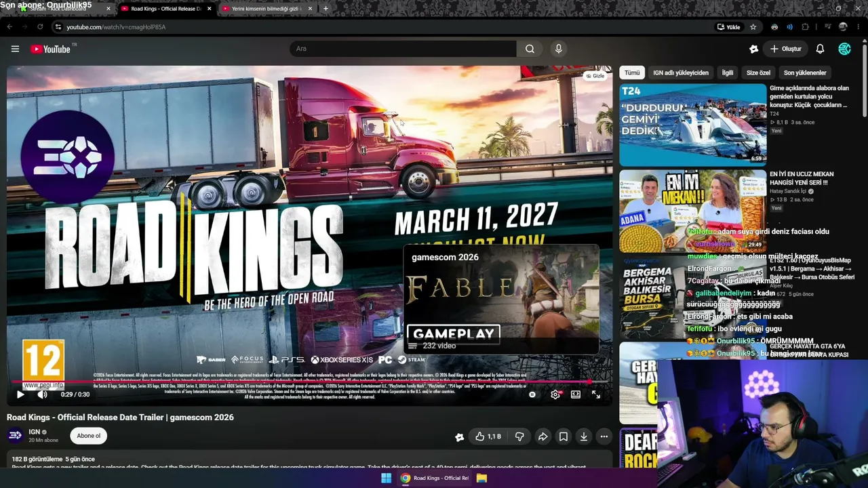Open the IGN logo end-screen channel element
The height and width of the screenshot is (488, 868).
coord(67,157)
